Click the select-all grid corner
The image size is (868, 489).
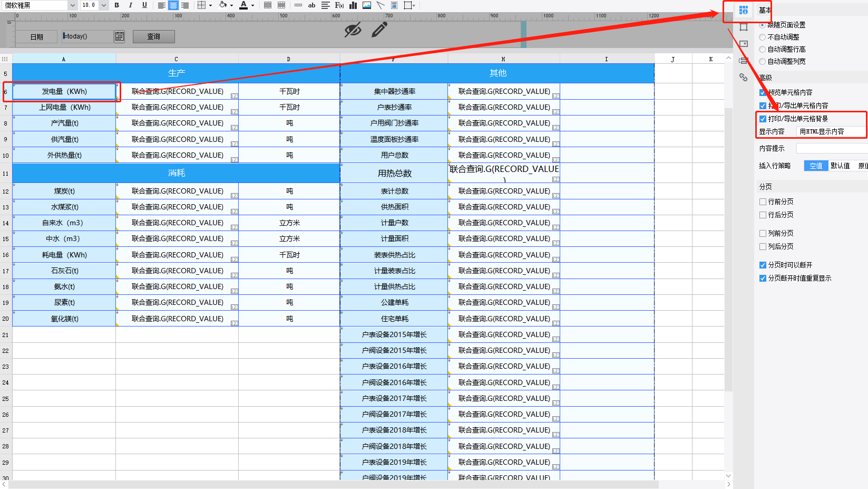5,59
